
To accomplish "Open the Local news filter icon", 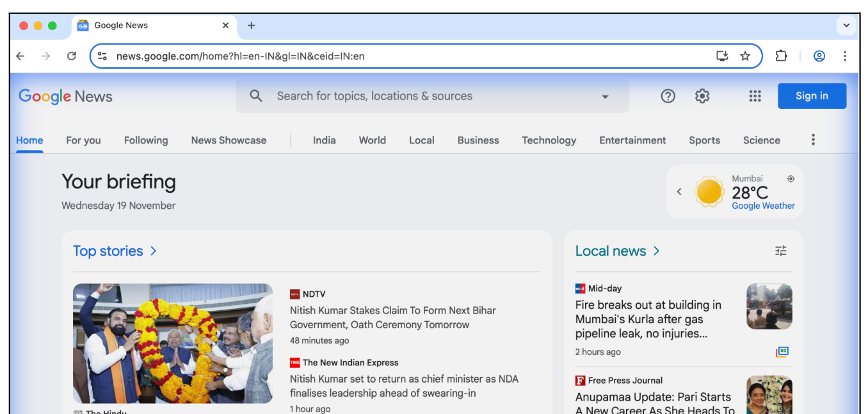I will 780,251.
